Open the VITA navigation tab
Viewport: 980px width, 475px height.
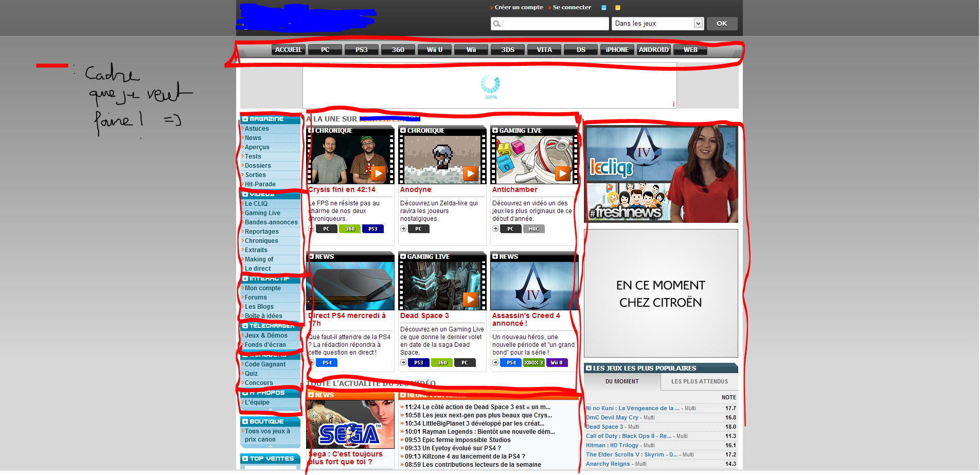coord(544,50)
